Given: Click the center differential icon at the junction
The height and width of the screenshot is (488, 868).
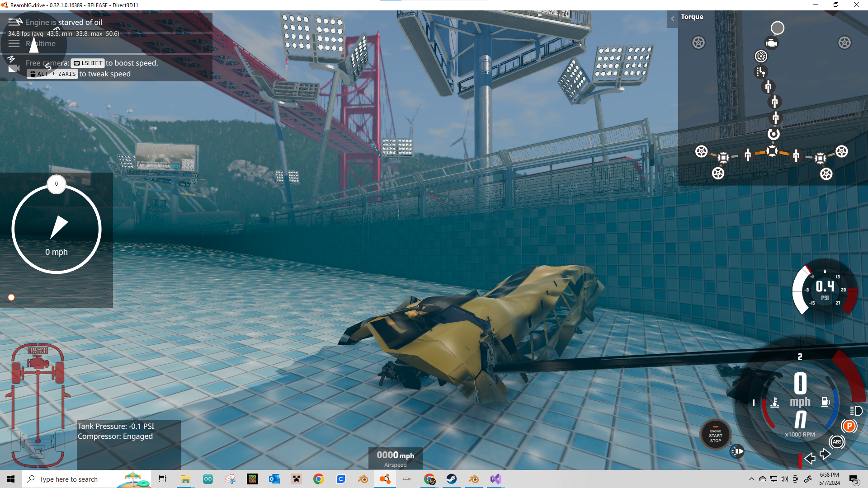Looking at the screenshot, I should click(772, 151).
